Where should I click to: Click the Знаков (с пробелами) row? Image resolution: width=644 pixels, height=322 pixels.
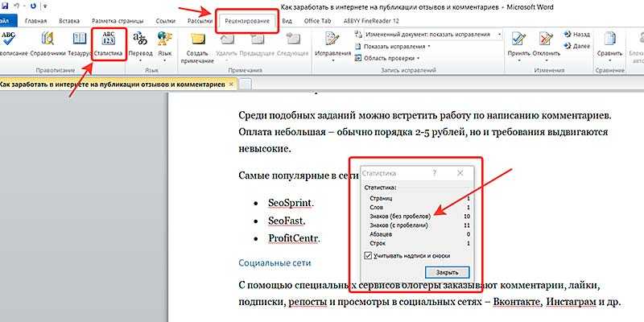419,225
